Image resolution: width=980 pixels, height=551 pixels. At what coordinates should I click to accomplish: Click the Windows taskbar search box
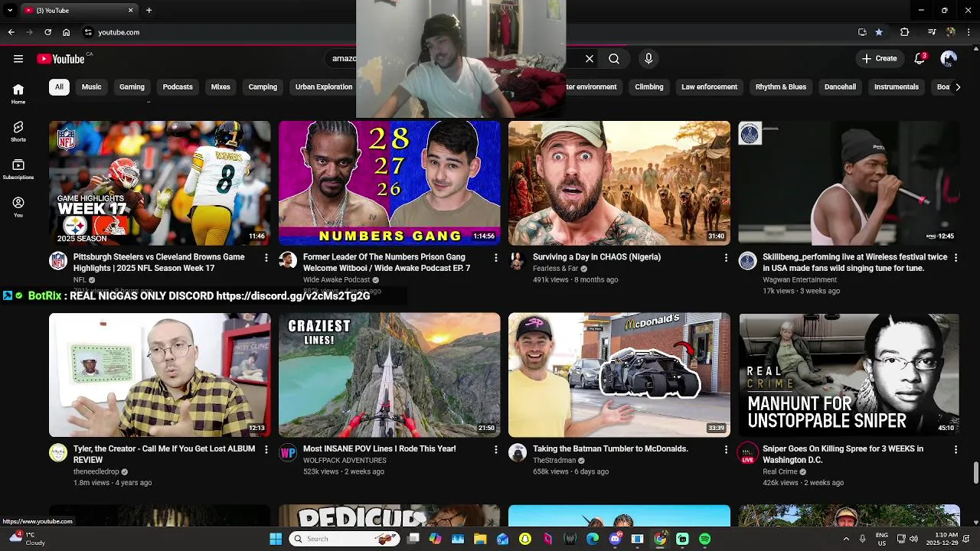(x=345, y=539)
